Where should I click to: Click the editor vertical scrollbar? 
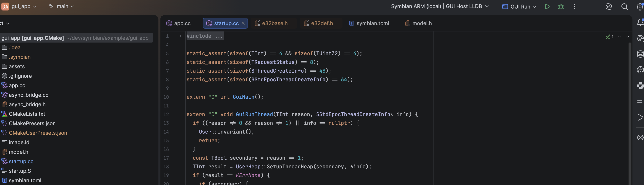tap(630, 114)
